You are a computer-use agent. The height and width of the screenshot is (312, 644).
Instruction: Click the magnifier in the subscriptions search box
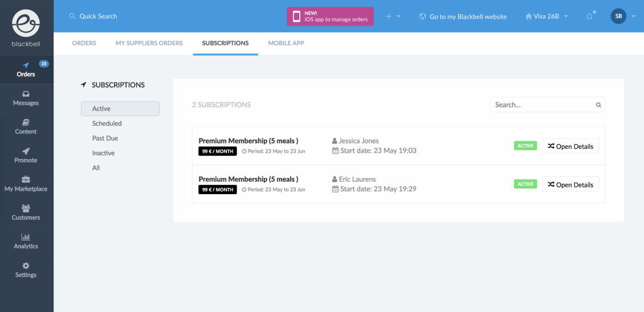coord(598,105)
